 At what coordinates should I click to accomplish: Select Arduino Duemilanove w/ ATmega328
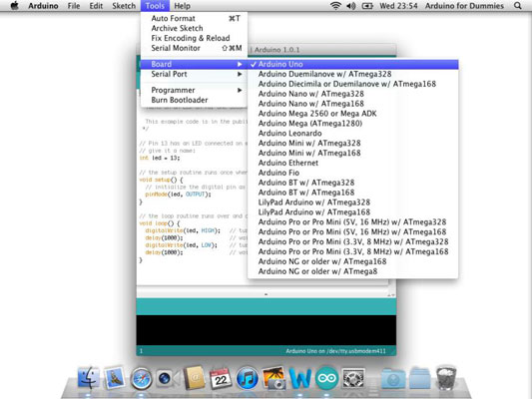click(353, 74)
